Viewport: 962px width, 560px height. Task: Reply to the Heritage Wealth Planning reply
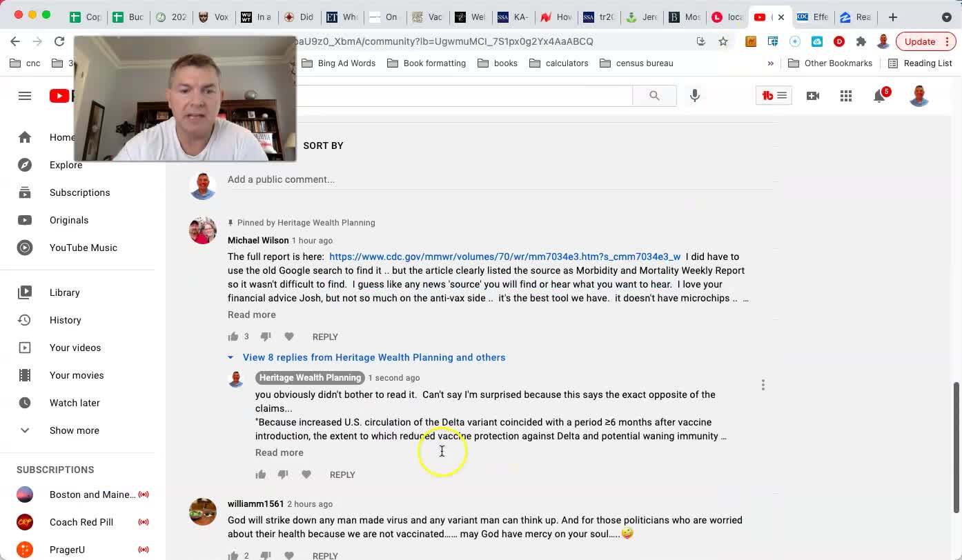tap(342, 474)
